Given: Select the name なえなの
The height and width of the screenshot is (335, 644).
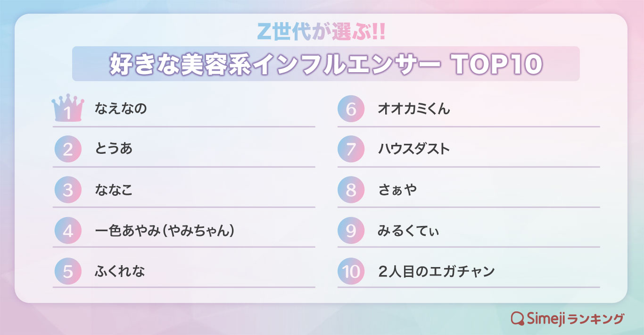Looking at the screenshot, I should (121, 109).
